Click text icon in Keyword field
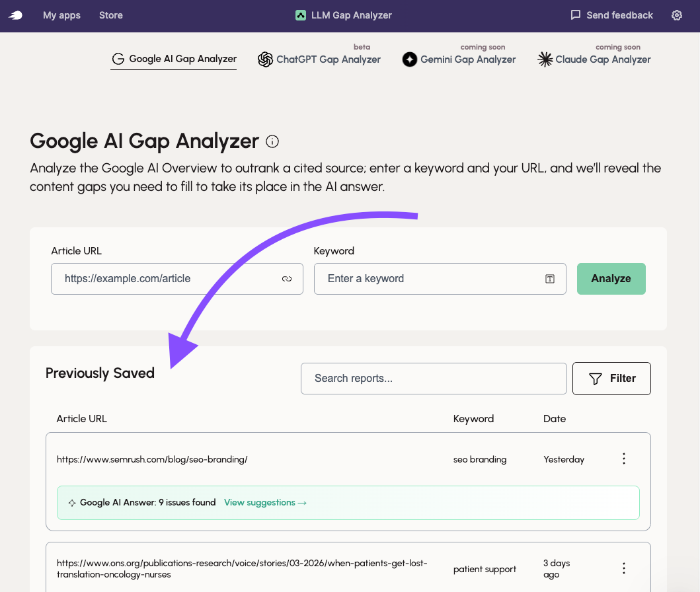This screenshot has height=592, width=700. pyautogui.click(x=549, y=279)
